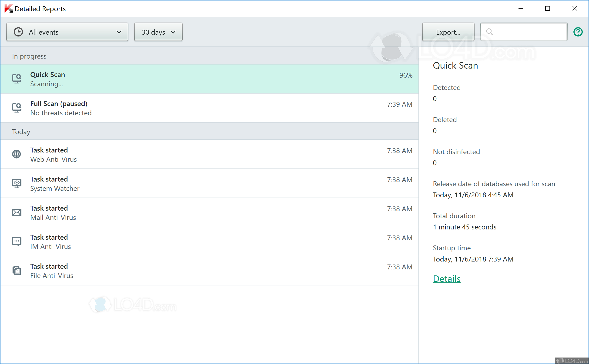Screen dimensions: 589x364
Task: Click the Web Anti-Virus globe icon
Action: (x=17, y=154)
